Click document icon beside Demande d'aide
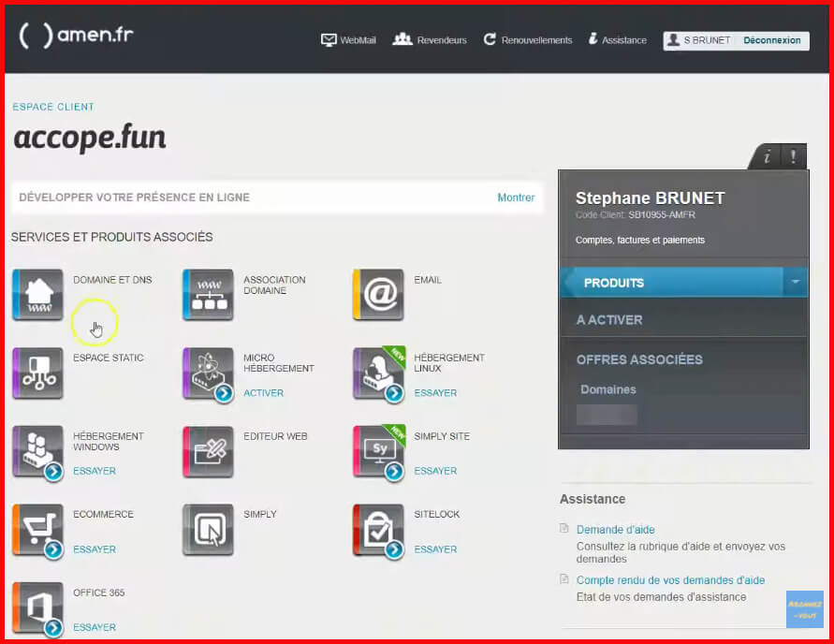The image size is (834, 644). pos(564,528)
